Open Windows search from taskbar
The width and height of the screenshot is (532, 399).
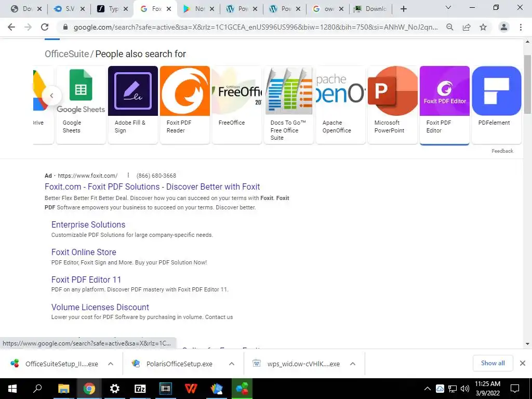(x=37, y=389)
